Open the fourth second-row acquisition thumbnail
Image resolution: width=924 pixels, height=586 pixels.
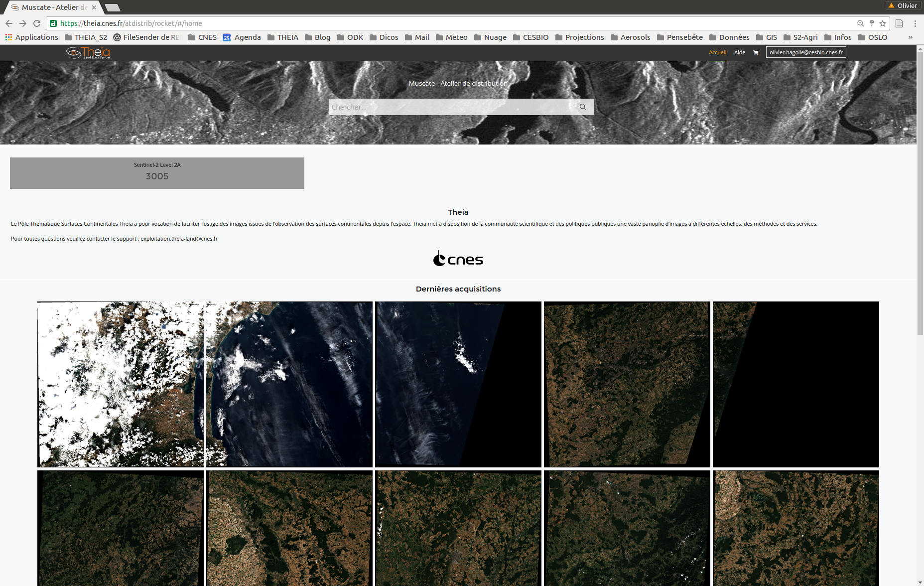tap(627, 528)
